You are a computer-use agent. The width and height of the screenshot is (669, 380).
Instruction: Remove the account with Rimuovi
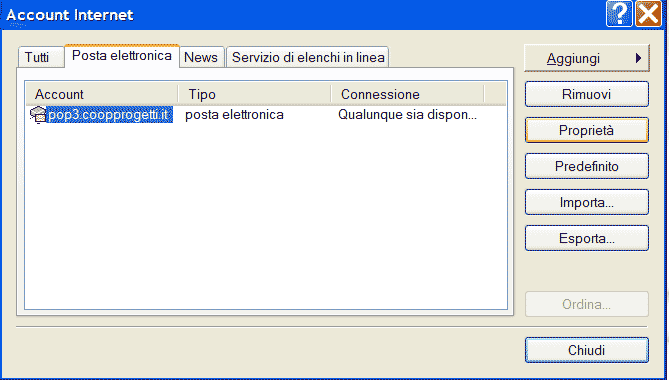pyautogui.click(x=587, y=94)
